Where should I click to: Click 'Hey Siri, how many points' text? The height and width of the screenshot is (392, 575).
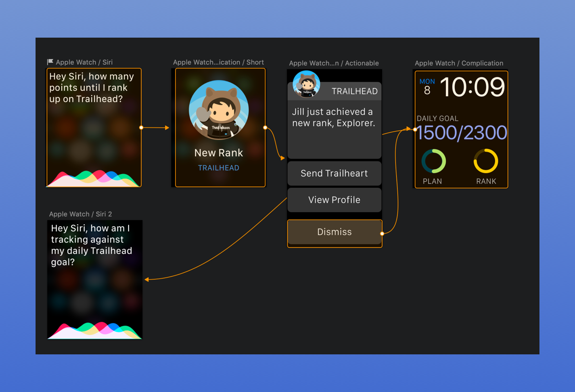coord(91,88)
